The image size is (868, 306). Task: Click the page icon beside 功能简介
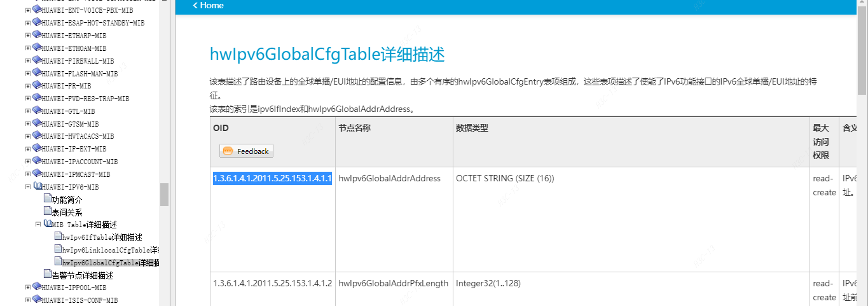(47, 199)
